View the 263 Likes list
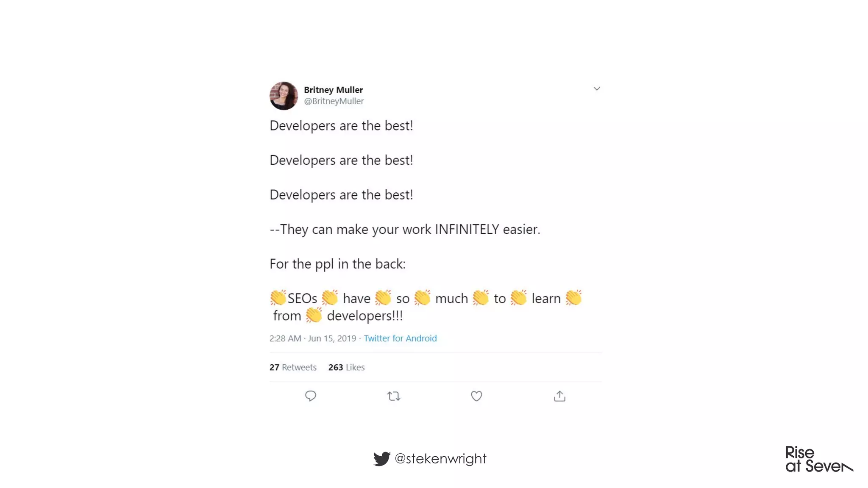Screen dimensions: 868x488 [x=346, y=367]
